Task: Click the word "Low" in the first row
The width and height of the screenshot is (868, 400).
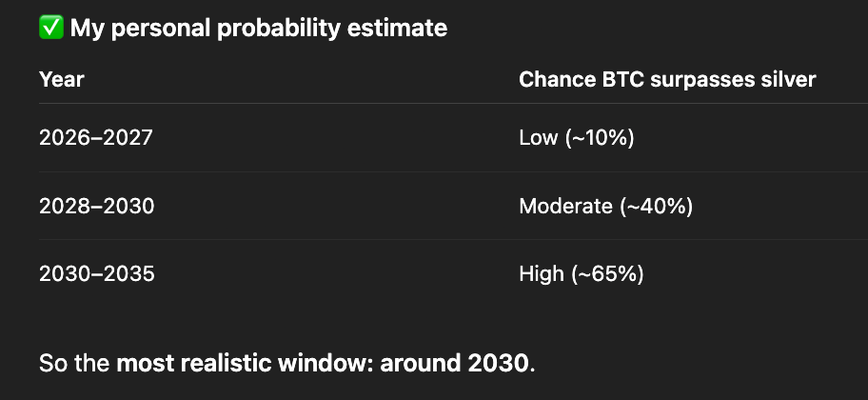Action: coord(539,138)
